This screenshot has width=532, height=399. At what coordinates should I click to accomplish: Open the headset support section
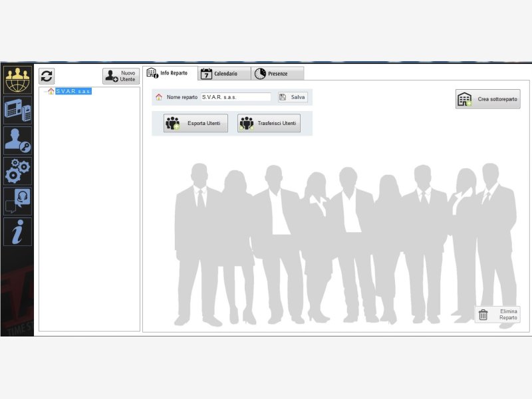point(17,201)
